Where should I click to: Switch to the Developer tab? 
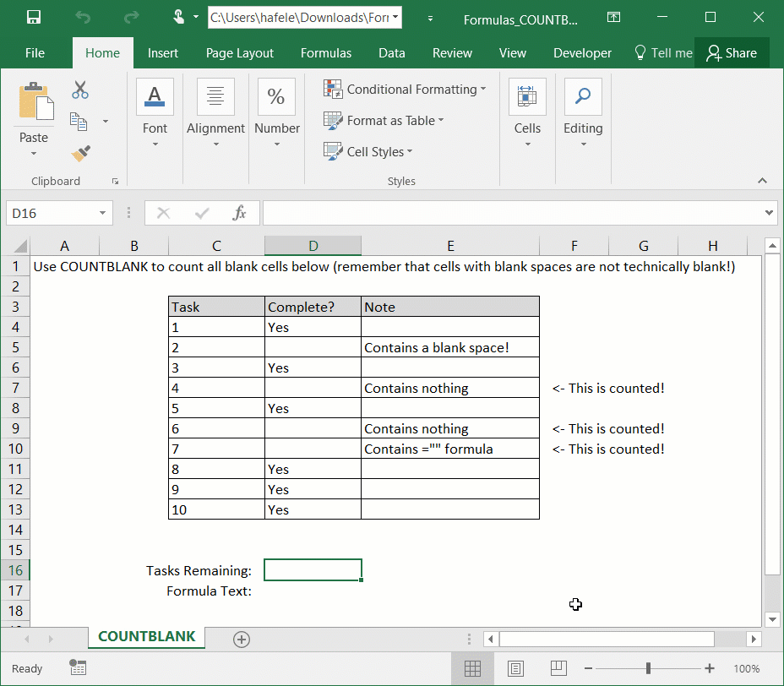point(582,53)
